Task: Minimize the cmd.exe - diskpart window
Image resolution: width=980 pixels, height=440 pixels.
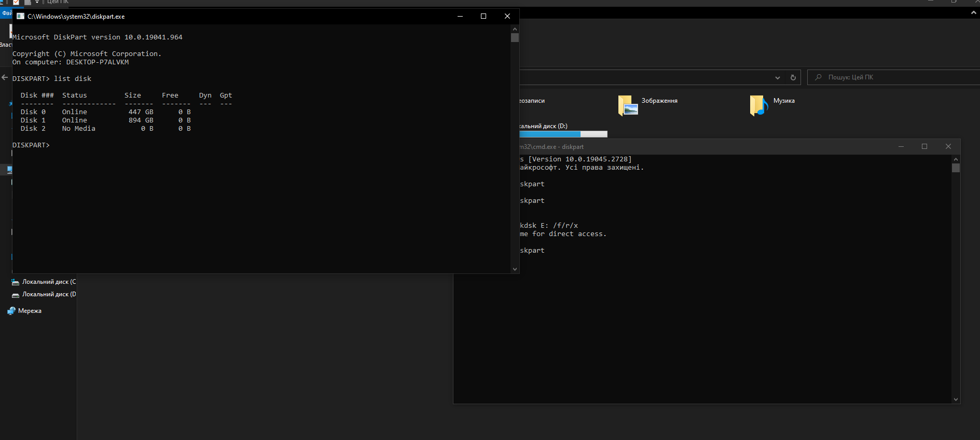Action: [901, 146]
